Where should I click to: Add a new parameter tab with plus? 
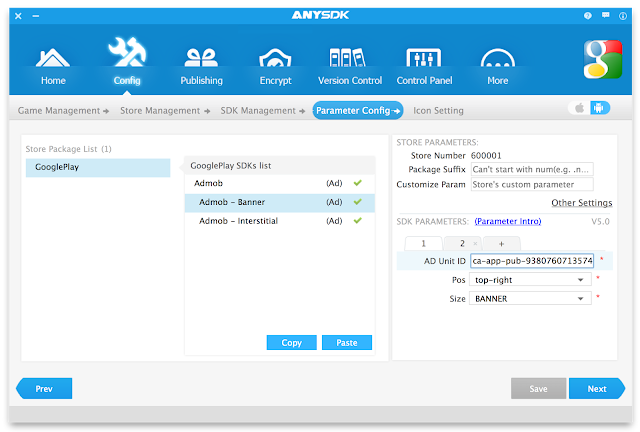click(501, 244)
